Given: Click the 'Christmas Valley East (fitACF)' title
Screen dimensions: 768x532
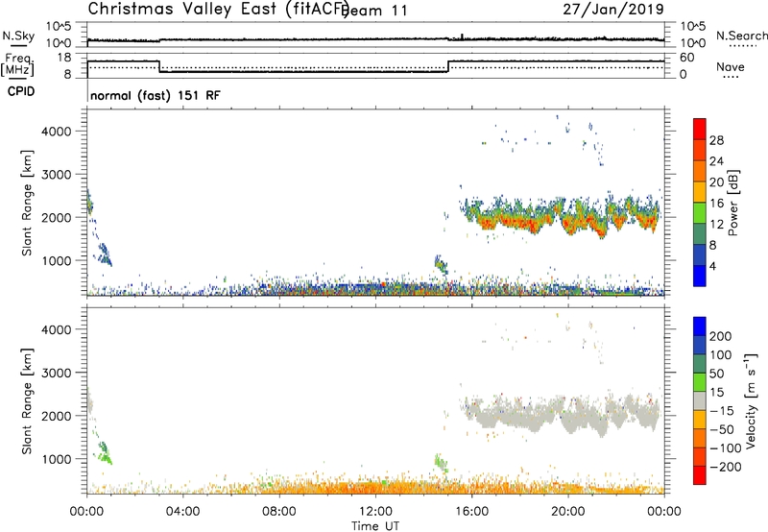Looking at the screenshot, I should point(219,9).
